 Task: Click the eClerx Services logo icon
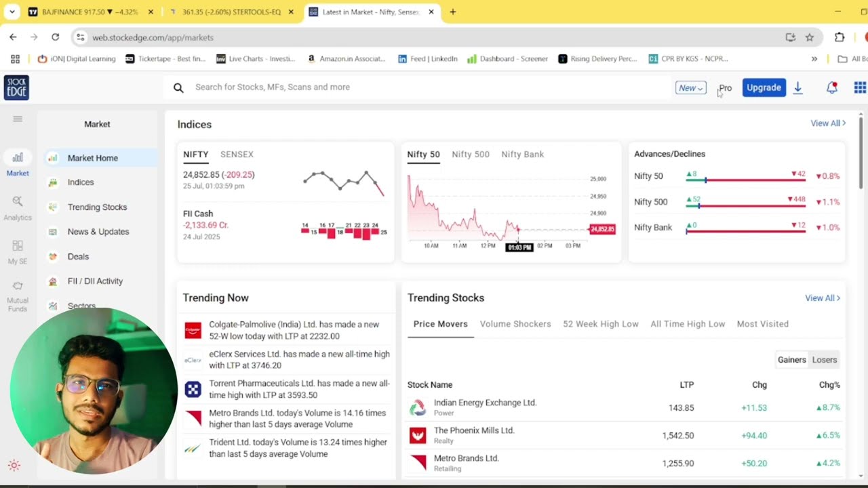pos(193,360)
